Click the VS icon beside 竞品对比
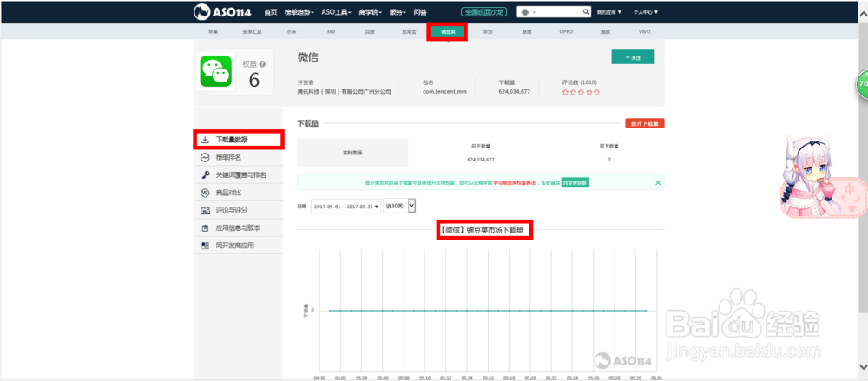 (x=205, y=193)
